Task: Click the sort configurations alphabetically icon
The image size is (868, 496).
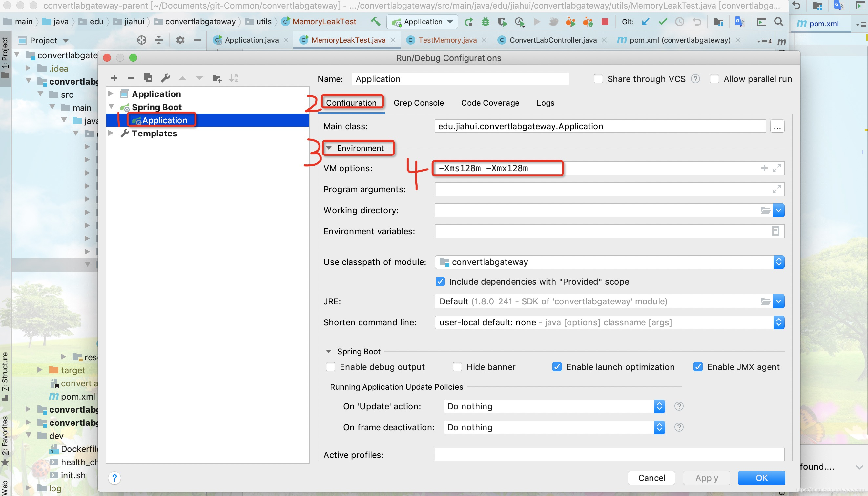Action: click(234, 78)
